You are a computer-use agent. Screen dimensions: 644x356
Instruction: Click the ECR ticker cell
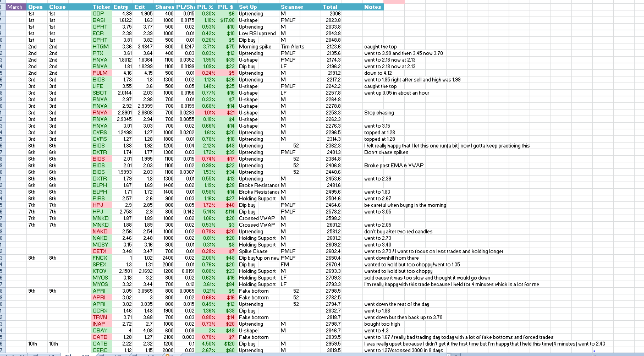(101, 34)
